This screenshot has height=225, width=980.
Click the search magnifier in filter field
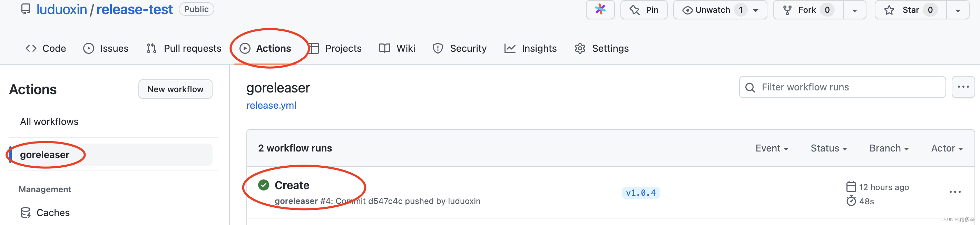tap(750, 87)
